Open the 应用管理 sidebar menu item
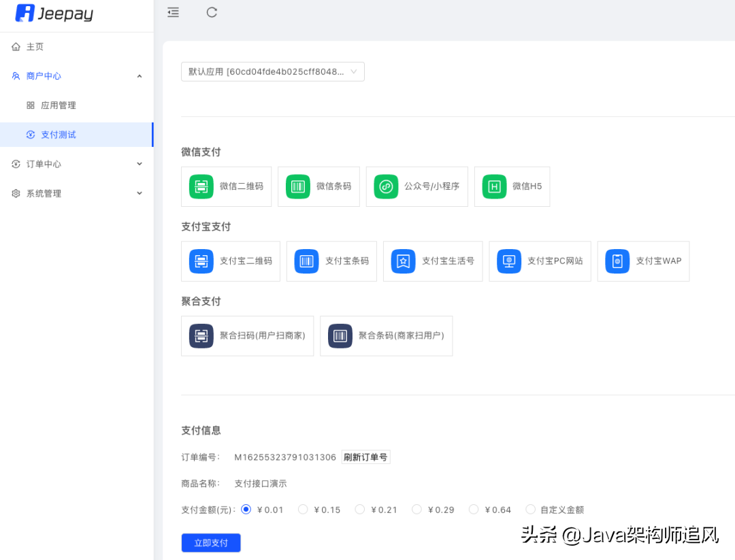This screenshot has width=735, height=560. click(77, 105)
